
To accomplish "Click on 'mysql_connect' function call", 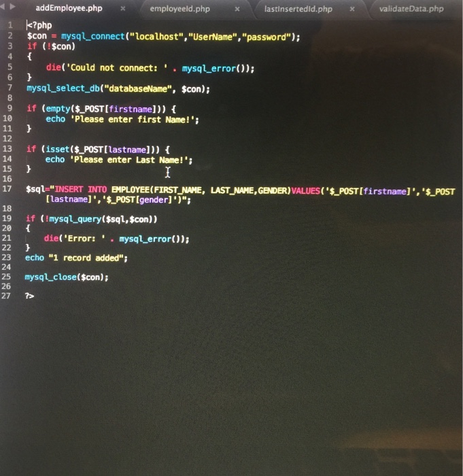I will (93, 37).
